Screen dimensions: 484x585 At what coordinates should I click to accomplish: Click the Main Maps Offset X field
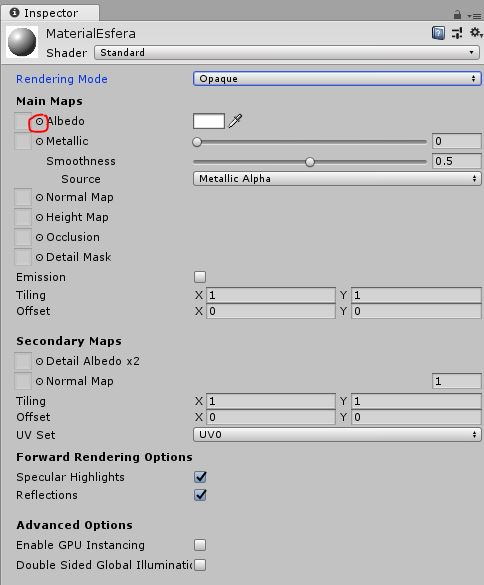271,311
